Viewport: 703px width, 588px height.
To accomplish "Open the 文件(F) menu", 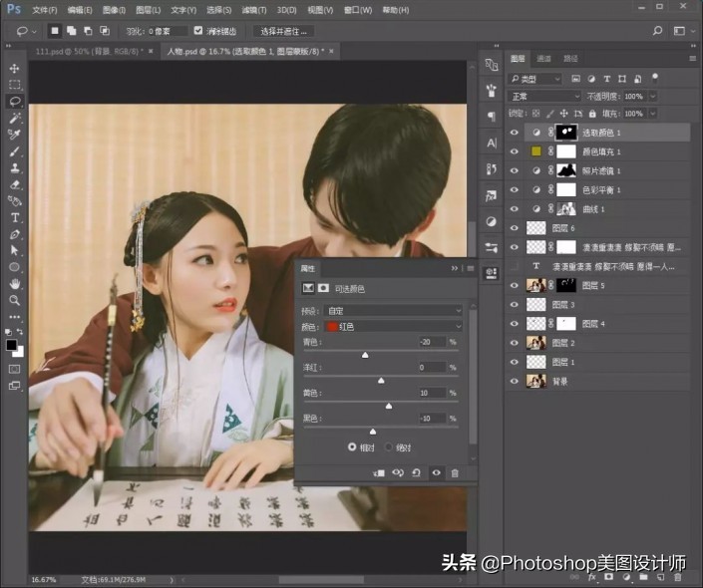I will coord(45,10).
